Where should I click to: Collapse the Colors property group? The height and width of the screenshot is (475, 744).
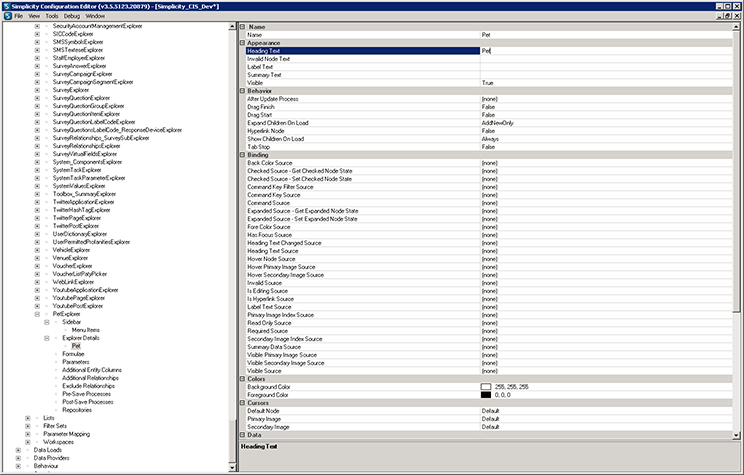click(242, 378)
